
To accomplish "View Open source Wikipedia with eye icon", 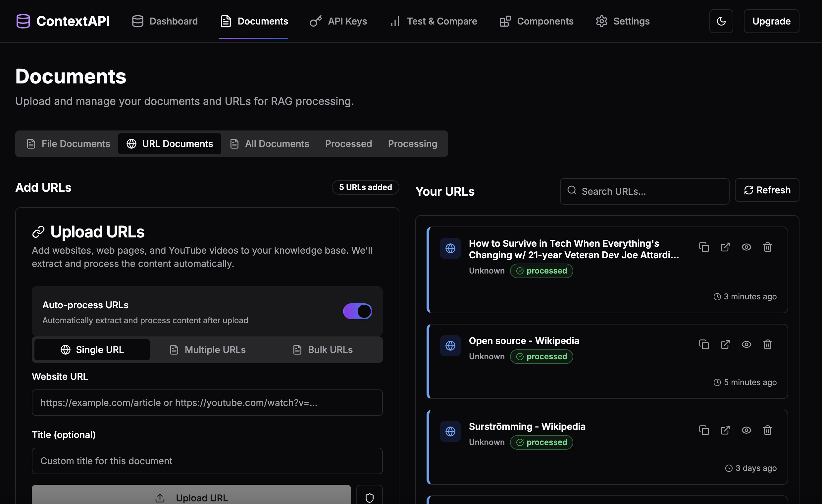I will (746, 344).
